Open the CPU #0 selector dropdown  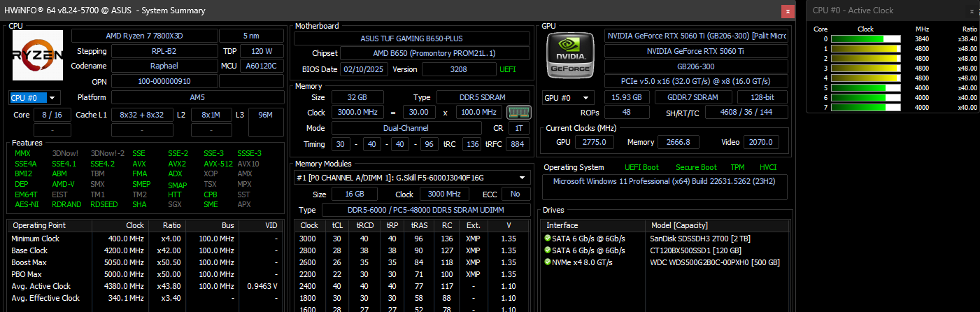(x=35, y=97)
